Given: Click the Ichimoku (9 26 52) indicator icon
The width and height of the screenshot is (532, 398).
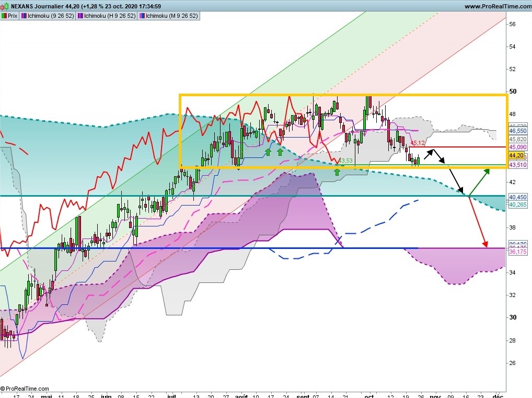Looking at the screenshot, I should click(24, 16).
